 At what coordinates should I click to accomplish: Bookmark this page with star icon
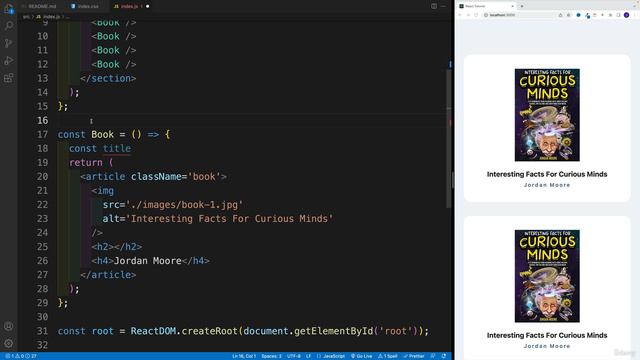click(x=569, y=15)
